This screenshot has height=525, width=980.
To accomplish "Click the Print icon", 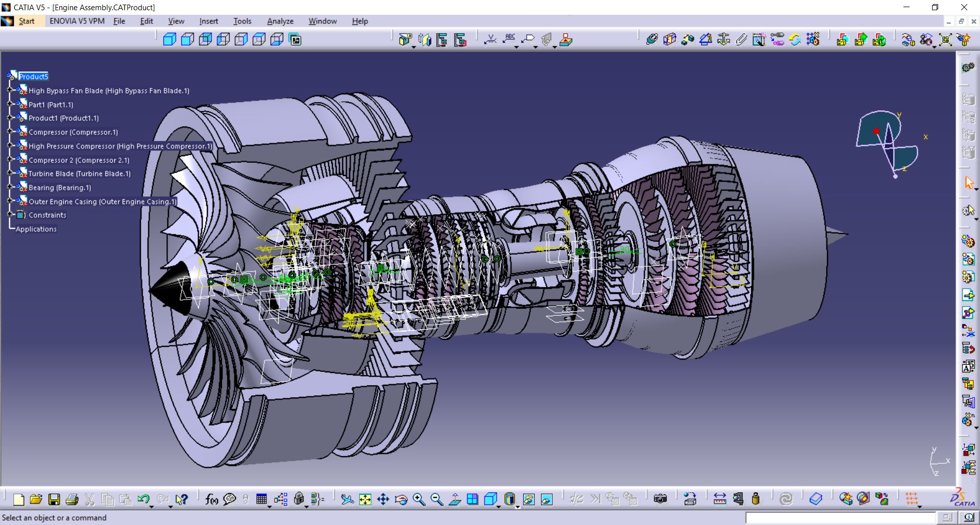I will (x=72, y=499).
